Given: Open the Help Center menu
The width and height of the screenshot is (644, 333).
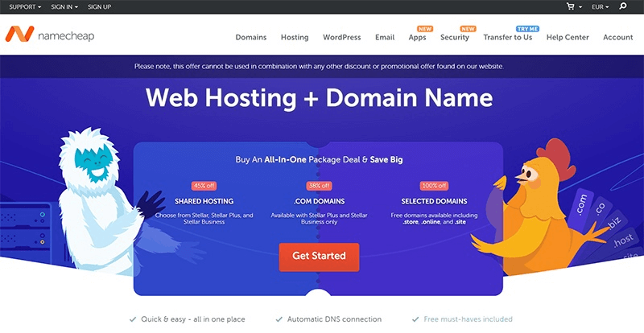Looking at the screenshot, I should tap(568, 37).
